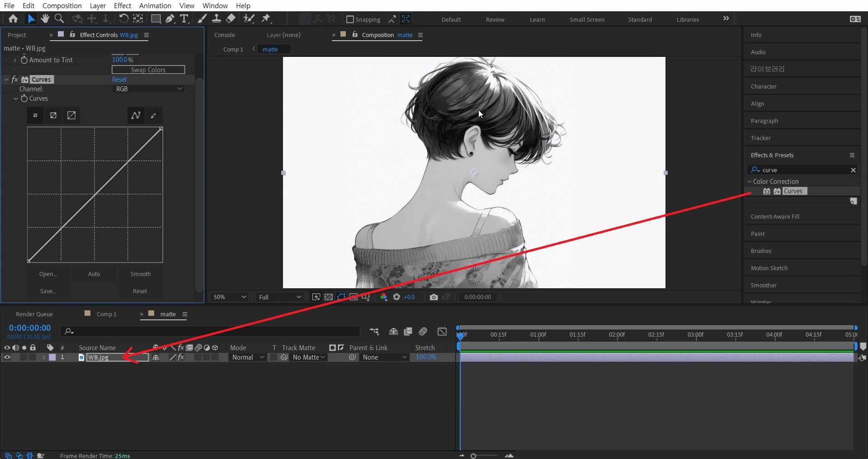Click the Swap Colors button
The image size is (868, 459).
point(148,70)
